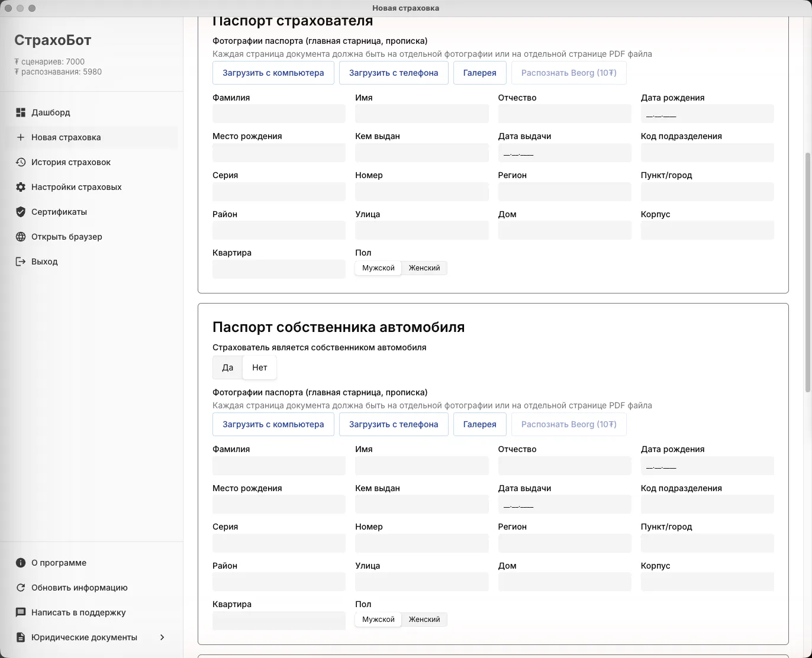This screenshot has width=812, height=658.
Task: Select Мужской for the insurer's passport
Action: (378, 268)
